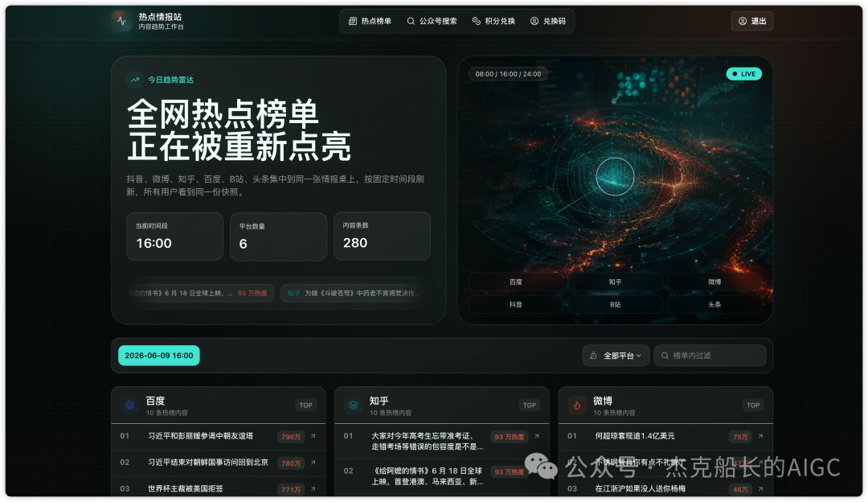Open the 公众号搜索 nav tab
Image resolution: width=868 pixels, height=502 pixels.
[x=432, y=21]
